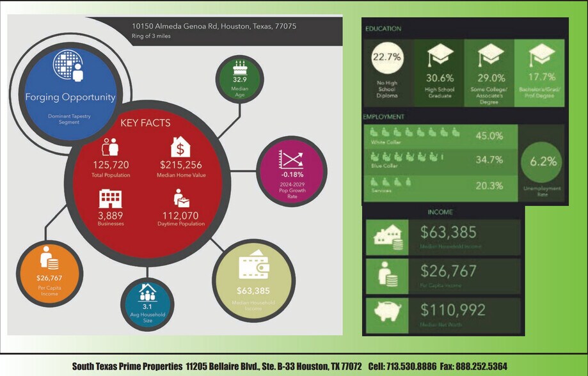This screenshot has height=376, width=588.
Task: Click the 10150 Almeda Genoa Rd address header
Action: [x=214, y=27]
